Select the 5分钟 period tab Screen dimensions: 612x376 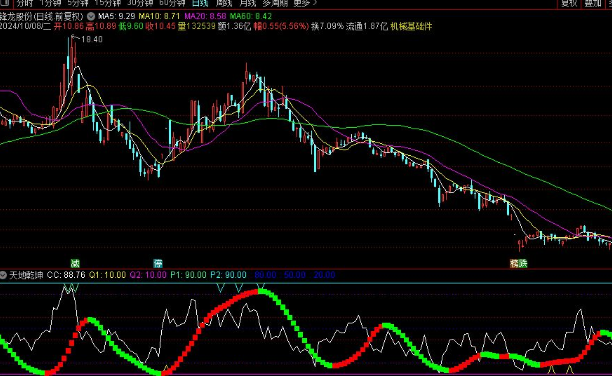click(78, 3)
